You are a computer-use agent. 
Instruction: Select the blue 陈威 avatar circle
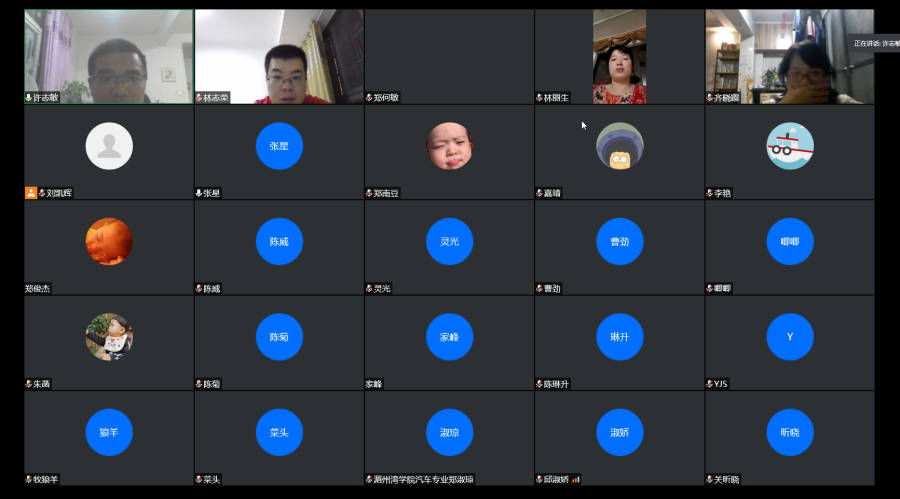pyautogui.click(x=279, y=241)
